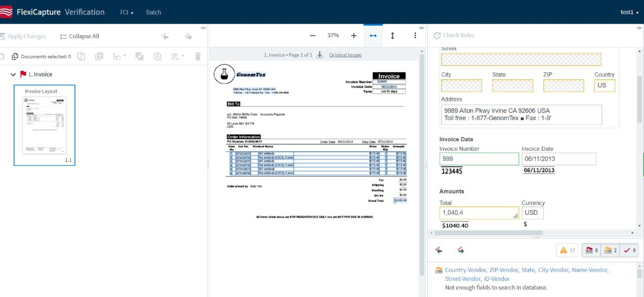Collapse the data form panel via its pin icon
This screenshot has height=297, width=644.
pyautogui.click(x=639, y=28)
